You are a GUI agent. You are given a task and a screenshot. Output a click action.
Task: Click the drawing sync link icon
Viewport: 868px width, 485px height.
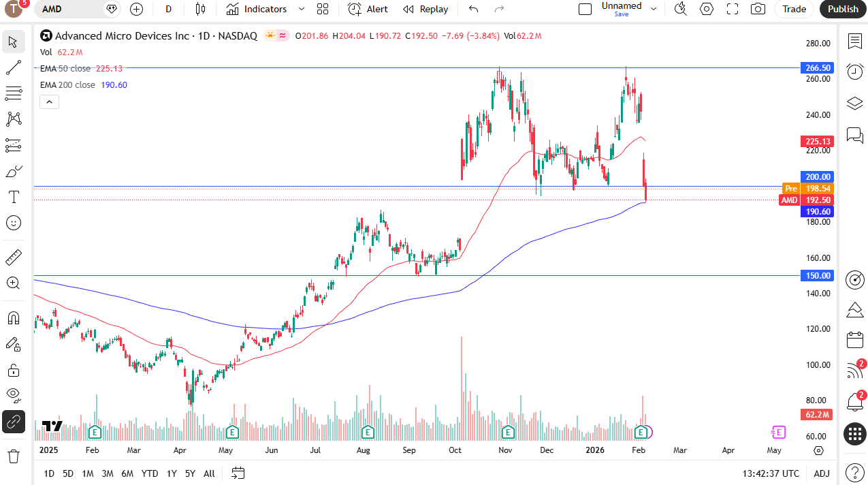13,422
